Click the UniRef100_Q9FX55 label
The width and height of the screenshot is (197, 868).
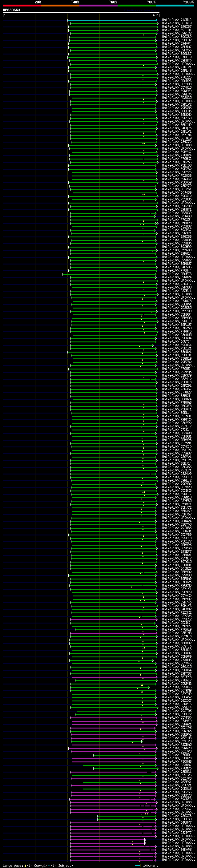point(176,50)
